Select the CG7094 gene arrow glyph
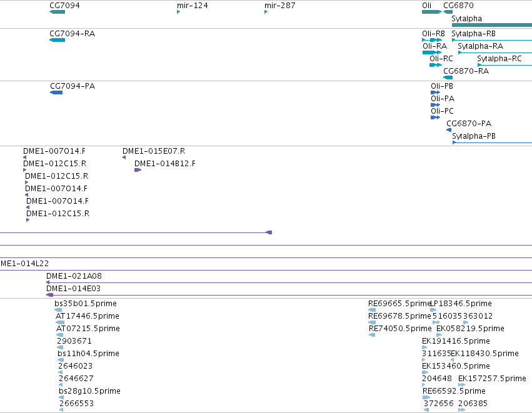Image resolution: width=532 pixels, height=413 pixels. click(x=57, y=12)
